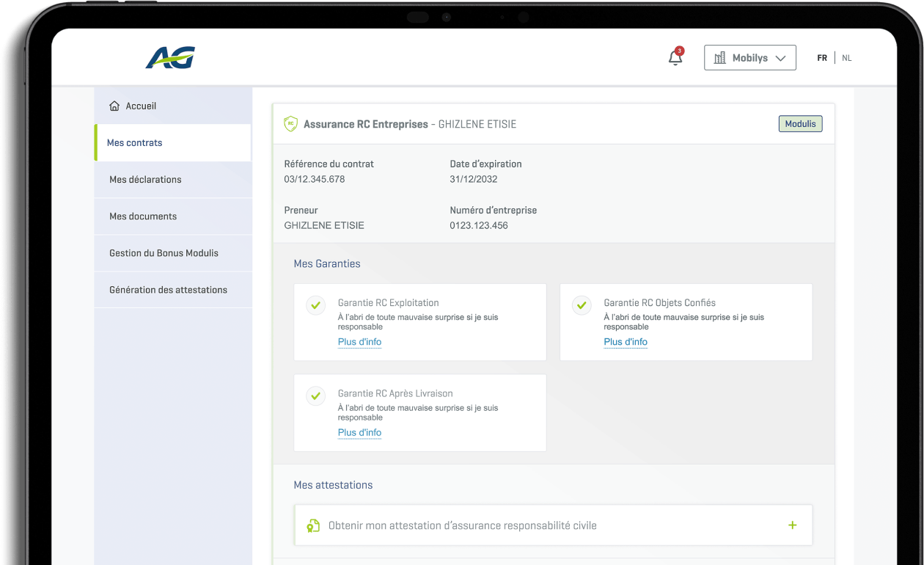Click the Assurance RC Entreprises title
Image resolution: width=924 pixels, height=565 pixels.
[366, 125]
